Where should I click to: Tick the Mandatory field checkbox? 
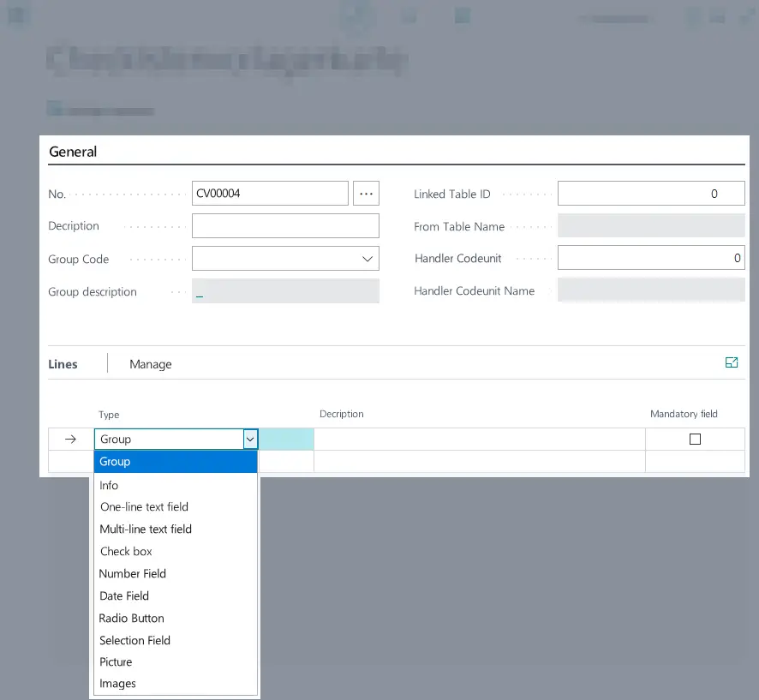tap(695, 440)
